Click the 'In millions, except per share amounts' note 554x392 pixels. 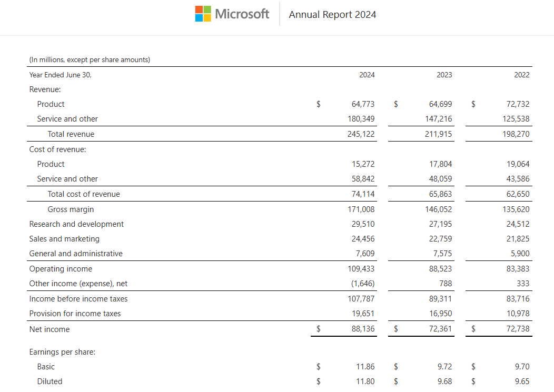tap(90, 59)
